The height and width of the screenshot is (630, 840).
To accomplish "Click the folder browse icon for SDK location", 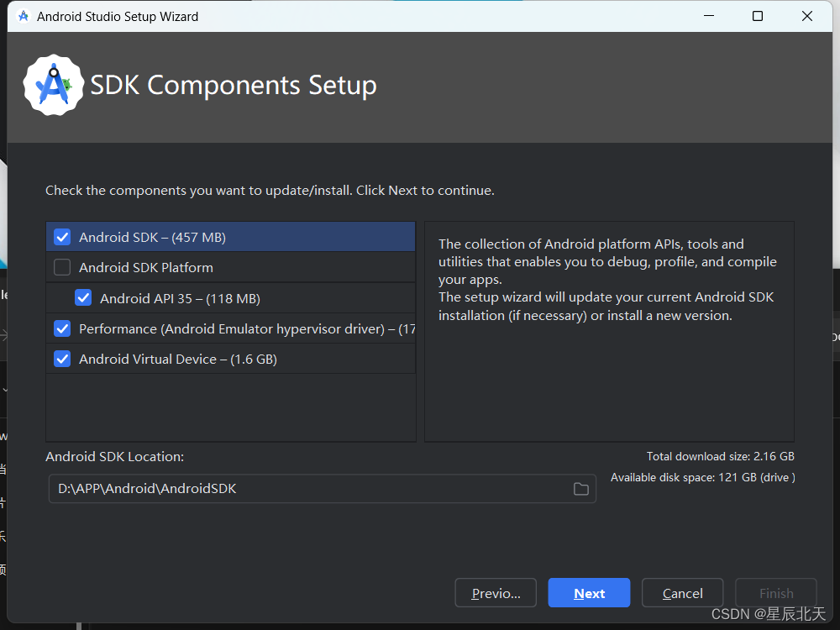I will (581, 489).
